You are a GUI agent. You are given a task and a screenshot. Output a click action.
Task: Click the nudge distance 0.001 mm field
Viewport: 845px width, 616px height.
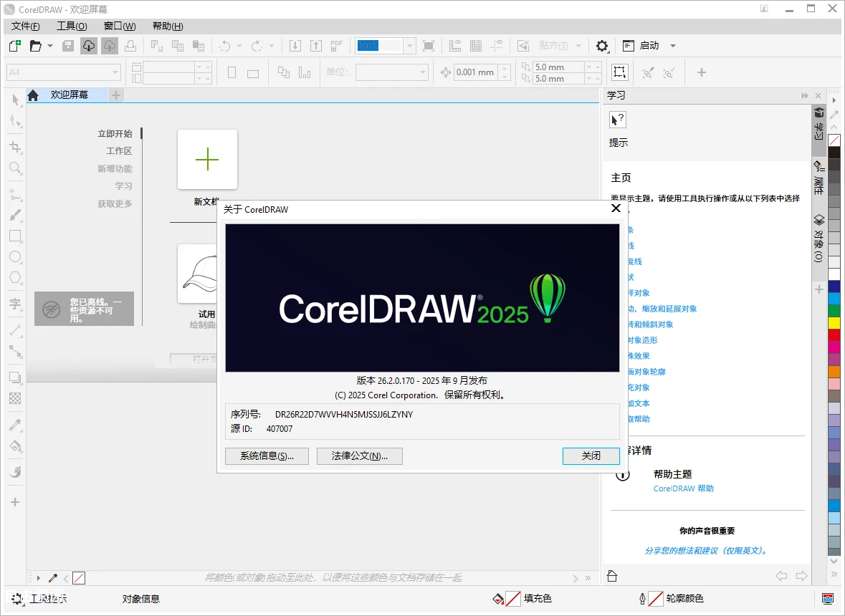pos(476,72)
